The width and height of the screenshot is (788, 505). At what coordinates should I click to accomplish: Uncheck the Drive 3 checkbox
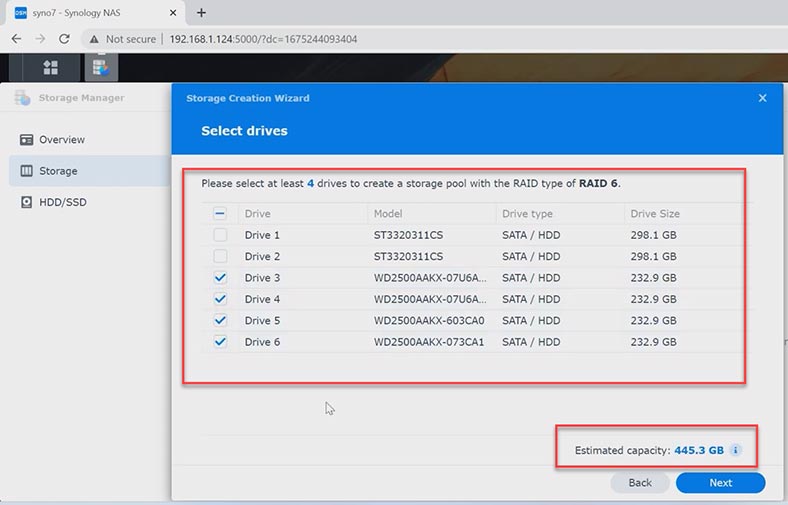click(220, 277)
